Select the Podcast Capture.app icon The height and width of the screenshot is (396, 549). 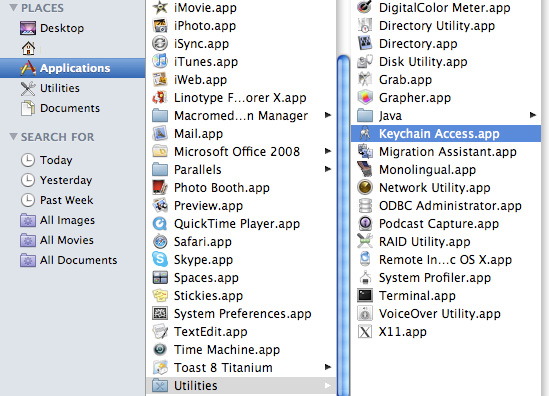365,224
